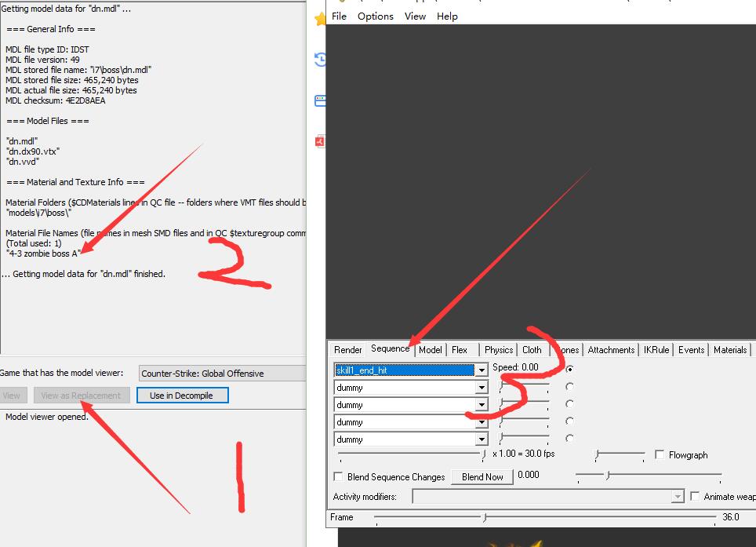Image resolution: width=756 pixels, height=547 pixels.
Task: Click the red PDF icon
Action: [x=319, y=141]
